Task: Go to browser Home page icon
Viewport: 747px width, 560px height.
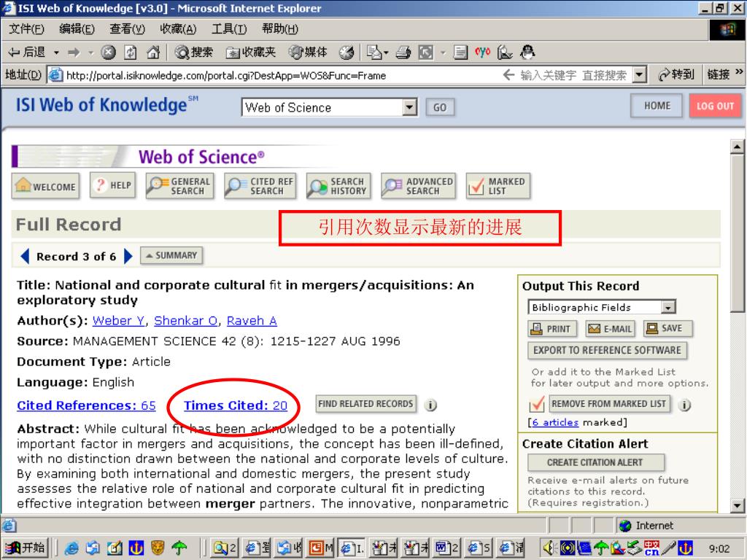Action: (x=153, y=52)
